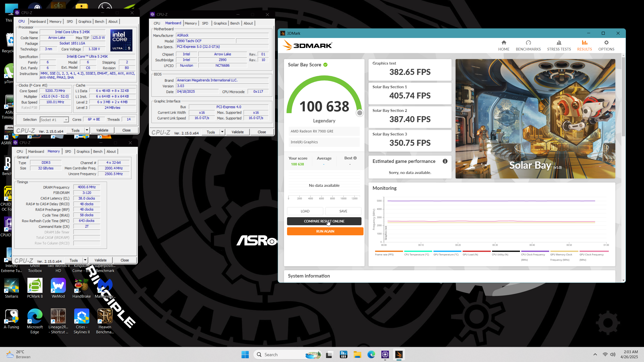Open File Explorer from the taskbar
This screenshot has width=644, height=362.
pyautogui.click(x=357, y=355)
